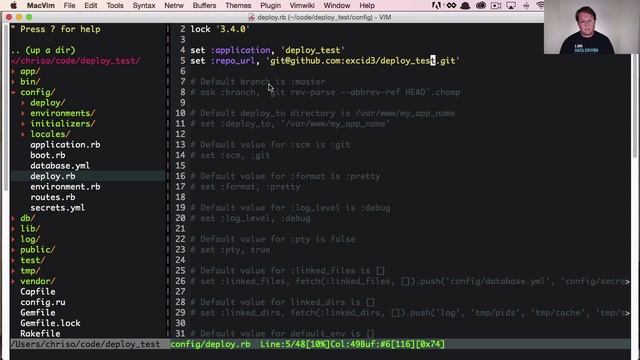The width and height of the screenshot is (640, 360).
Task: Open Rakefile in the file tree
Action: 40,334
